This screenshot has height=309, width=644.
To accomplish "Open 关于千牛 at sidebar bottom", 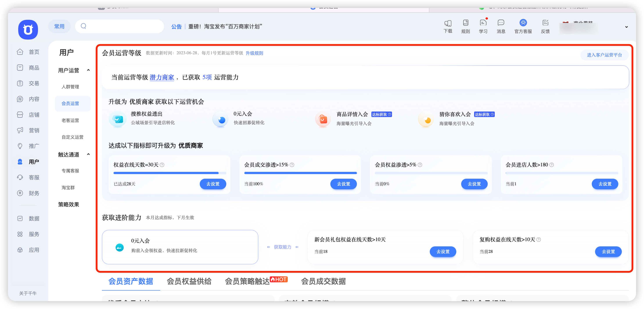I will tap(28, 293).
